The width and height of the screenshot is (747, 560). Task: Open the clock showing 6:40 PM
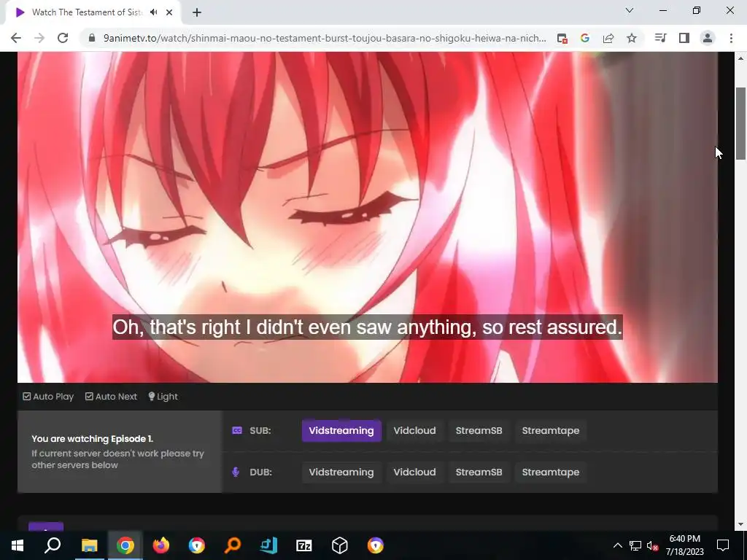(684, 545)
